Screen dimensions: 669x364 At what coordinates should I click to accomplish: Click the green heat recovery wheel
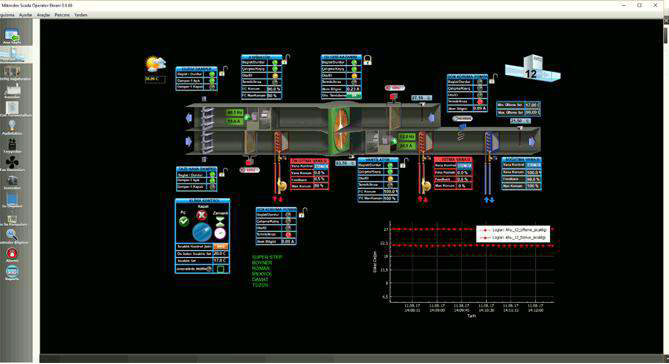pos(340,129)
